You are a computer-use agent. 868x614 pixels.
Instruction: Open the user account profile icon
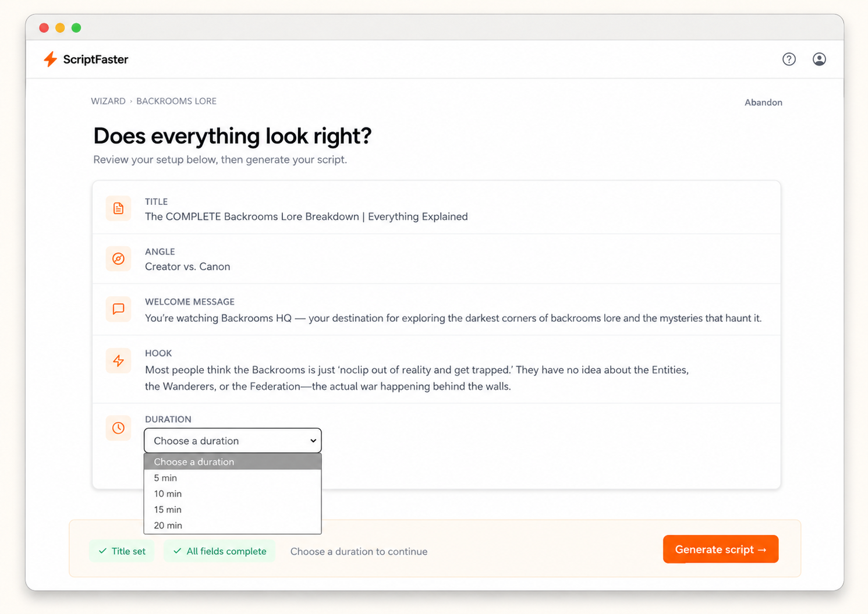point(819,59)
